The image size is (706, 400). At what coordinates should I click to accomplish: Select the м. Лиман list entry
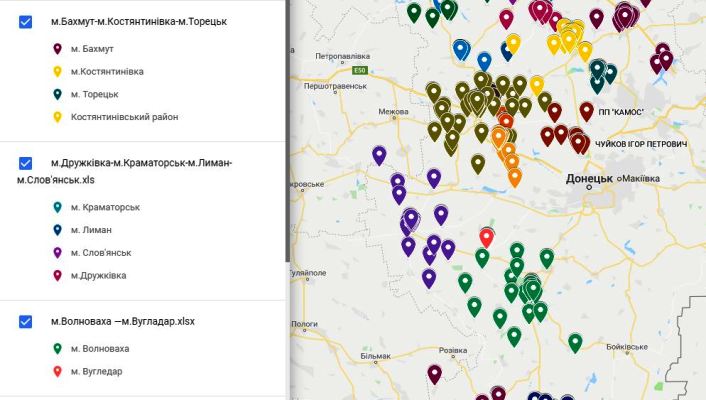pyautogui.click(x=91, y=230)
